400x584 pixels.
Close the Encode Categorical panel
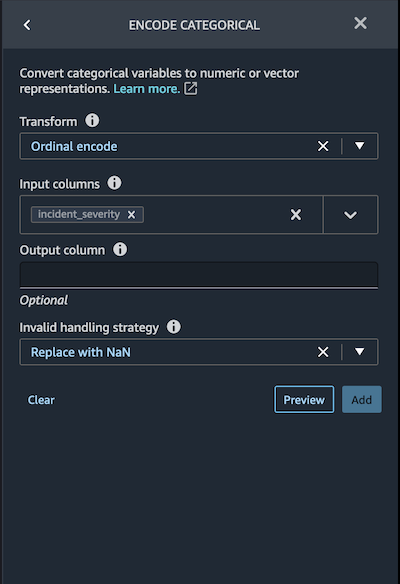click(360, 23)
